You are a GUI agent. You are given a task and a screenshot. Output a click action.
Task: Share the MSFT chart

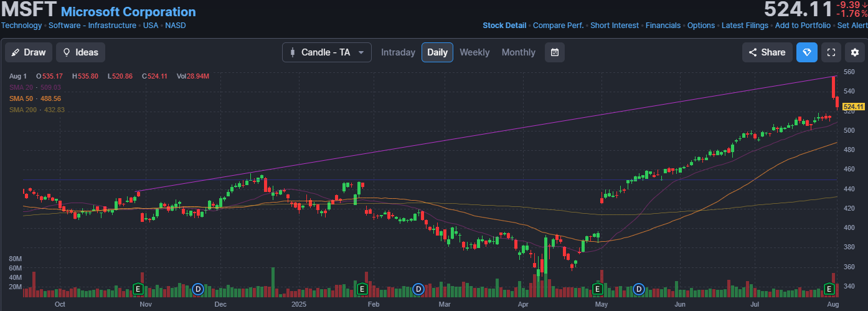coord(767,52)
